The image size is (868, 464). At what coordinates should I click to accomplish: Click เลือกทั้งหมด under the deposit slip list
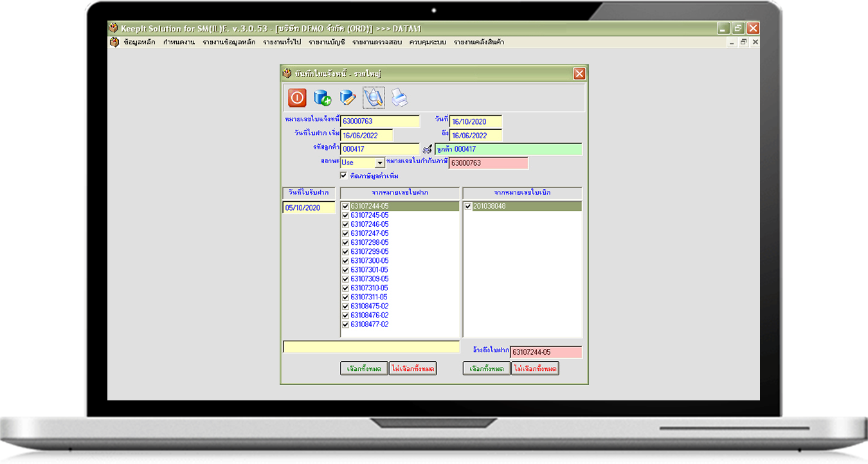click(364, 369)
